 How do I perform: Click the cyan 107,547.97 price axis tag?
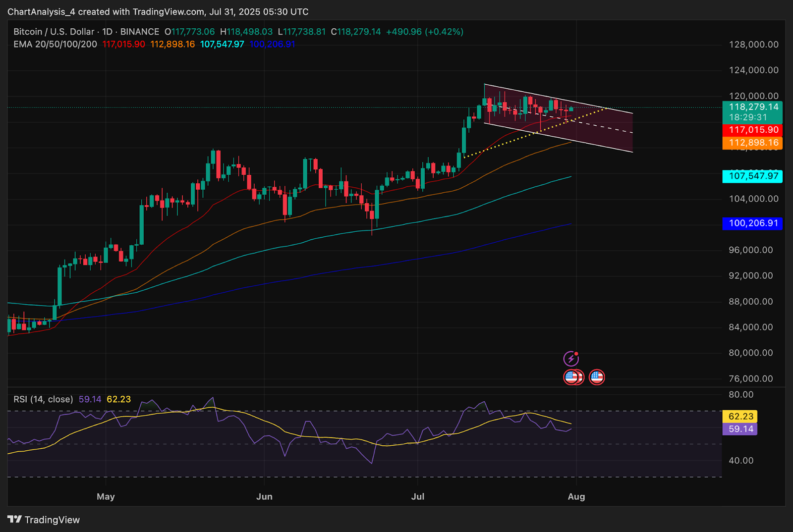(x=752, y=176)
